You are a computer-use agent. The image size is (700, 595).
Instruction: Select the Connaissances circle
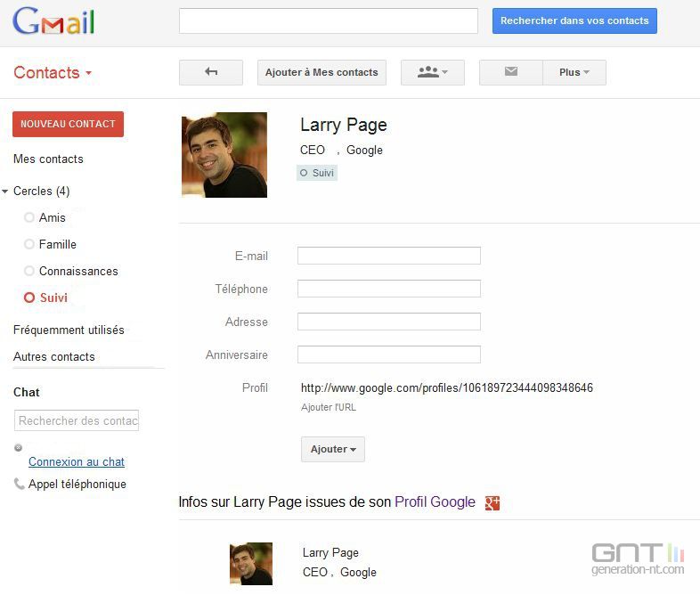tap(78, 272)
